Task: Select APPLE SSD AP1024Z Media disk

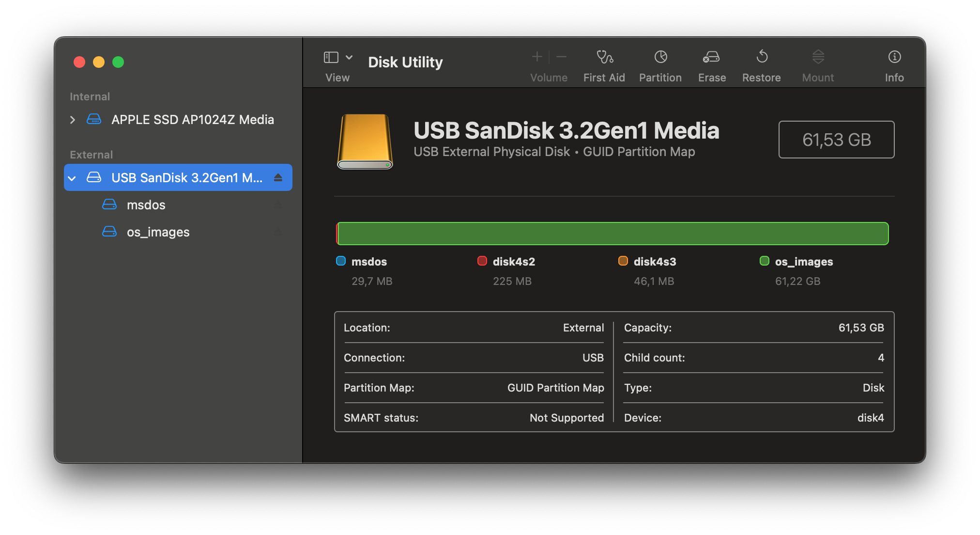Action: pyautogui.click(x=178, y=120)
